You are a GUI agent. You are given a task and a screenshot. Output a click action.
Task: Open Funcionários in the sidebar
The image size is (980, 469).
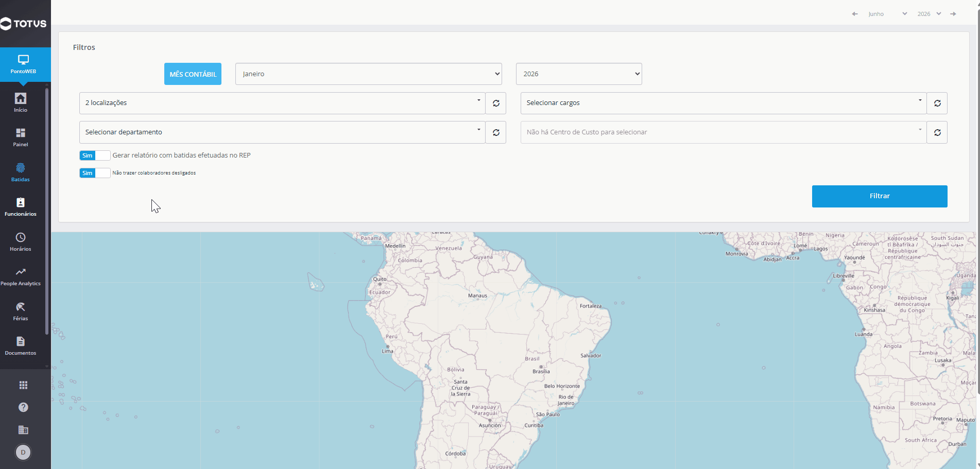click(21, 207)
